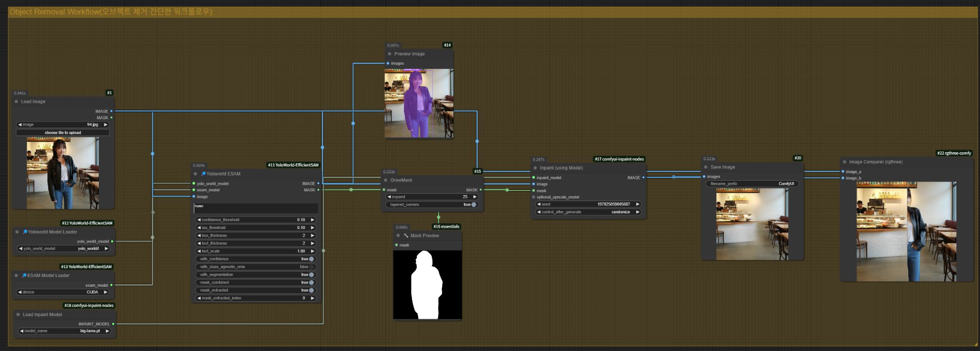Collapse the GrowMask node via its title dot
Image resolution: width=980 pixels, height=351 pixels.
(x=385, y=180)
